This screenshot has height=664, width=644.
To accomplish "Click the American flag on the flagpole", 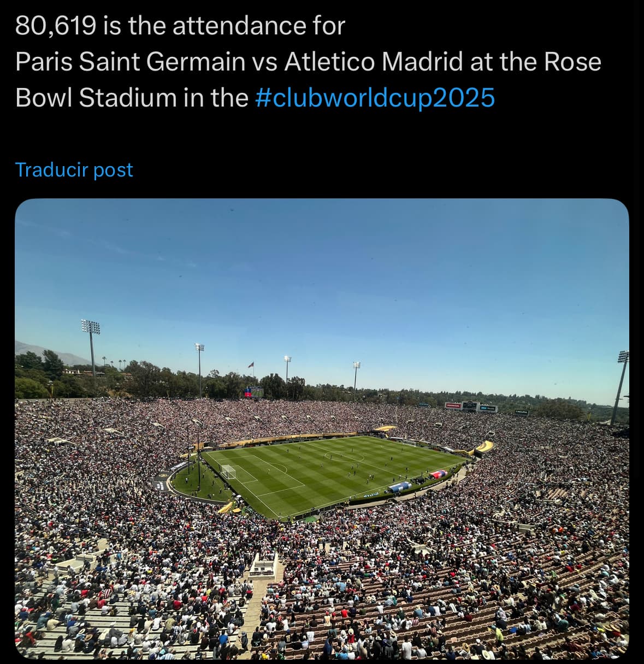I will (251, 364).
